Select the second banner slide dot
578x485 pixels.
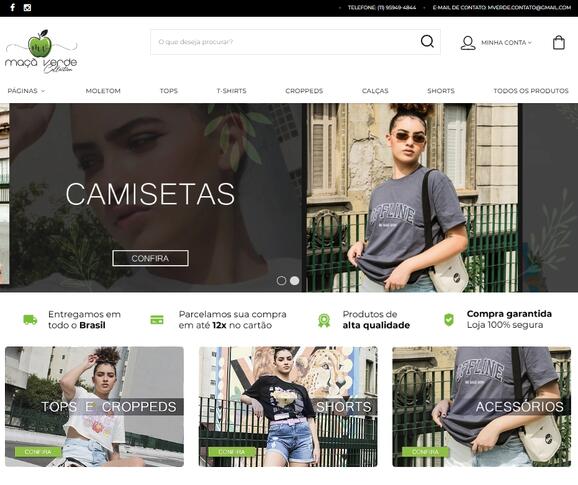295,281
